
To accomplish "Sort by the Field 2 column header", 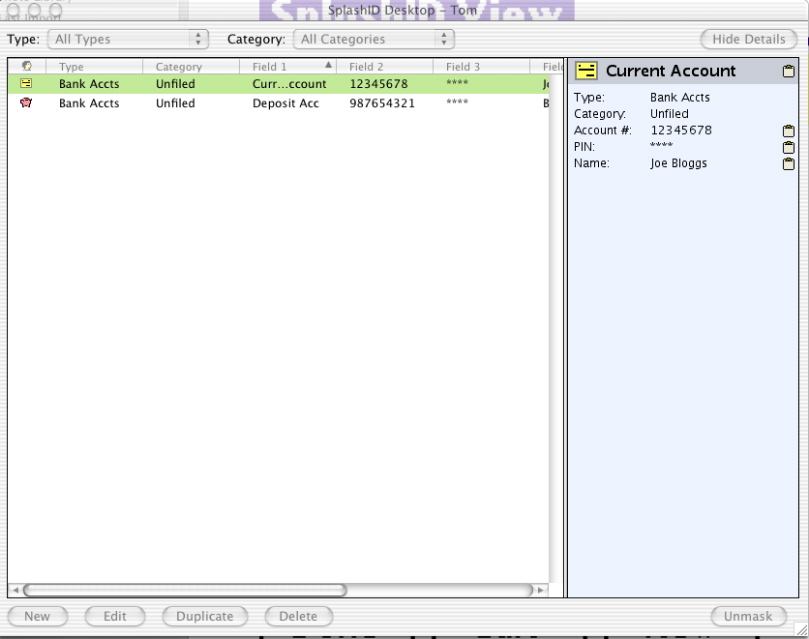I will [387, 67].
